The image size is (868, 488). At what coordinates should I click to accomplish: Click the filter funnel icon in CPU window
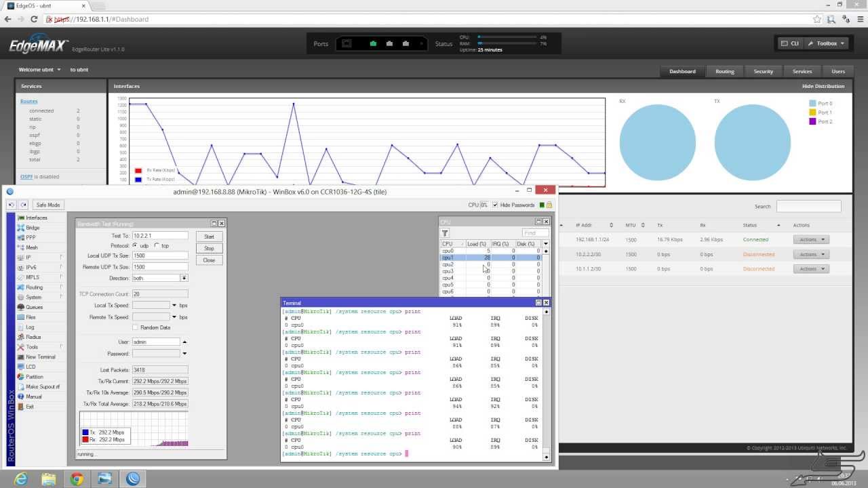(x=446, y=233)
